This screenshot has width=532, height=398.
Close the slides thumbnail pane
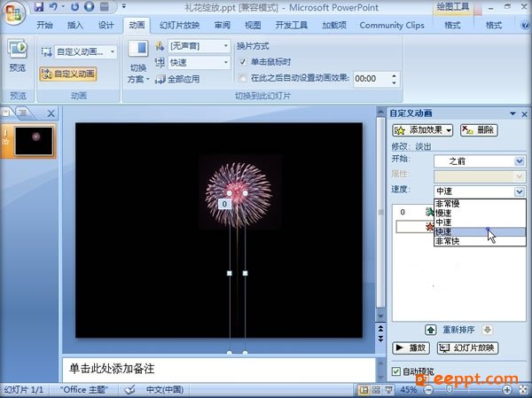coord(51,113)
